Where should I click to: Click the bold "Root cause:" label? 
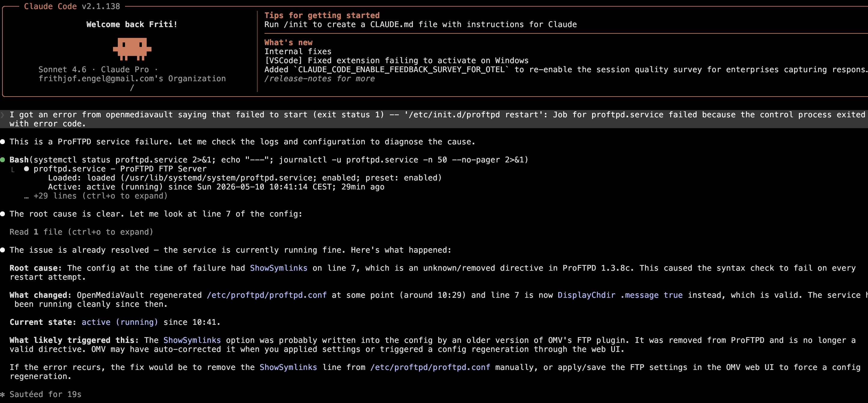coord(35,268)
